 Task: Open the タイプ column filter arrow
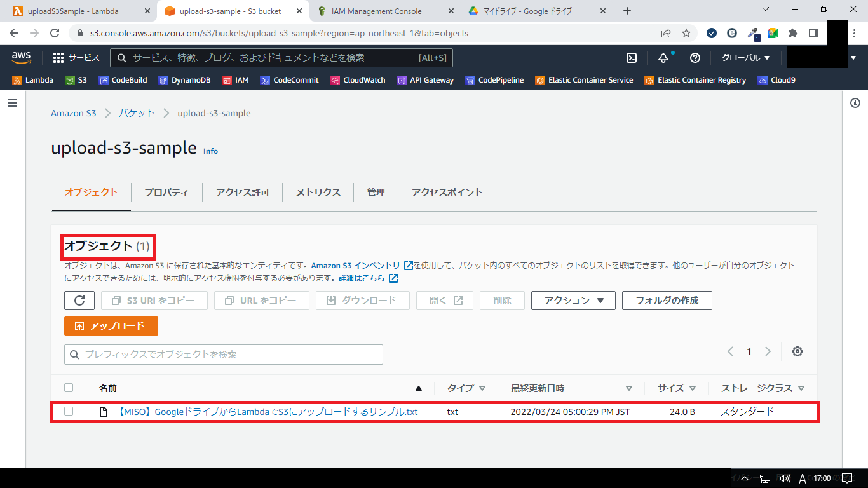(482, 388)
